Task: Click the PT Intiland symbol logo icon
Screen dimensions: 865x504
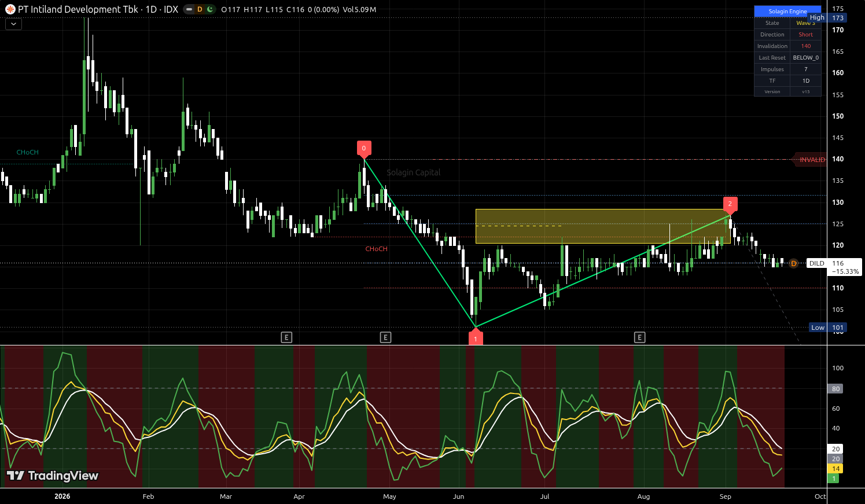Action: click(10, 9)
